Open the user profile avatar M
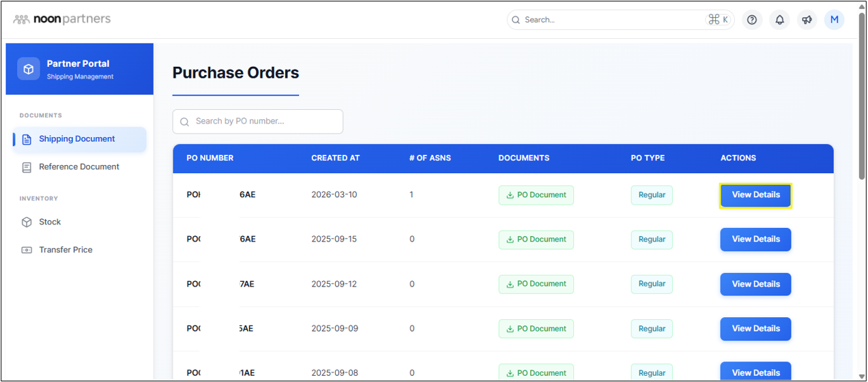868x382 pixels. (x=834, y=20)
